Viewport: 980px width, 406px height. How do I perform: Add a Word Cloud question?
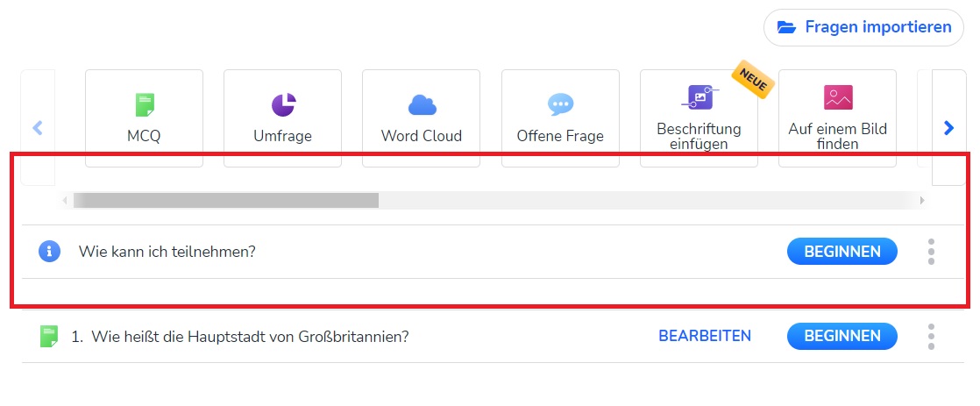[421, 118]
